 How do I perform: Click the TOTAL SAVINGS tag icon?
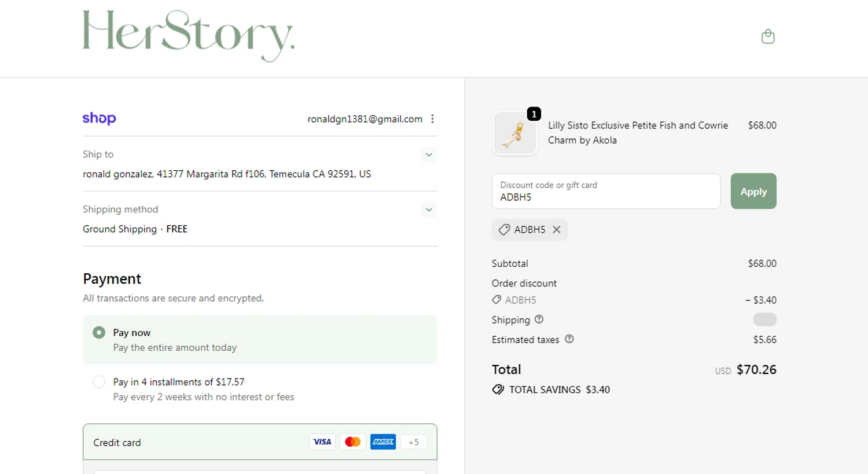pos(498,390)
